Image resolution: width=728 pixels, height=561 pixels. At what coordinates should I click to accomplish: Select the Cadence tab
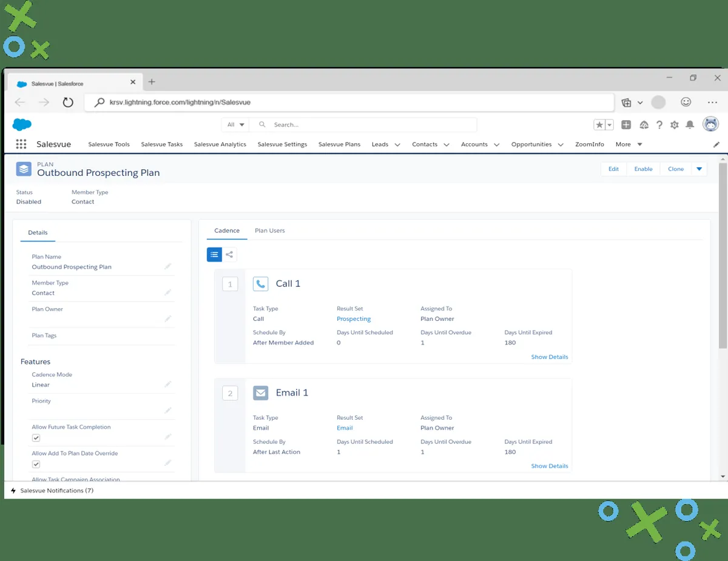click(227, 230)
